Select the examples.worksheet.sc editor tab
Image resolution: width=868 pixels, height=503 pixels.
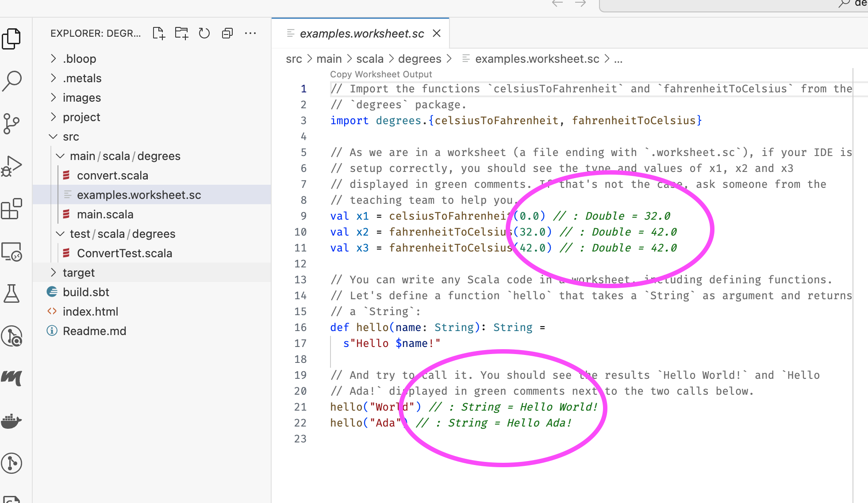pyautogui.click(x=361, y=34)
